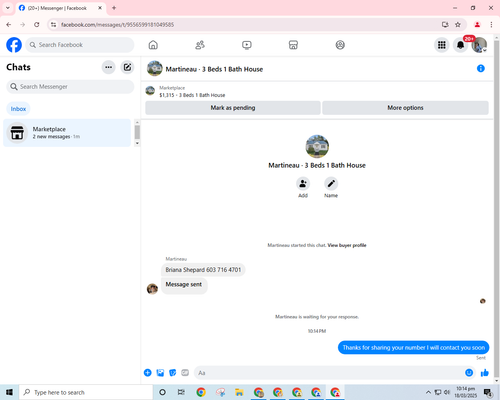The width and height of the screenshot is (500, 400).
Task: View site information icon in address bar
Action: [53, 25]
